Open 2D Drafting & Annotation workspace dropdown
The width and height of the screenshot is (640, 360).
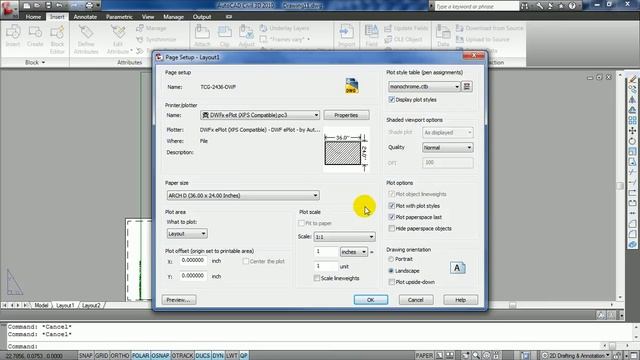[577, 356]
